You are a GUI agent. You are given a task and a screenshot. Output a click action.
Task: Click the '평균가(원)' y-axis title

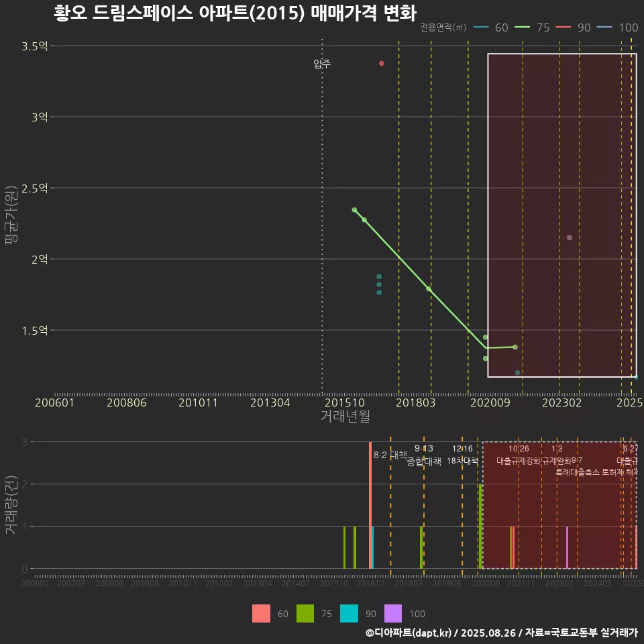click(11, 215)
